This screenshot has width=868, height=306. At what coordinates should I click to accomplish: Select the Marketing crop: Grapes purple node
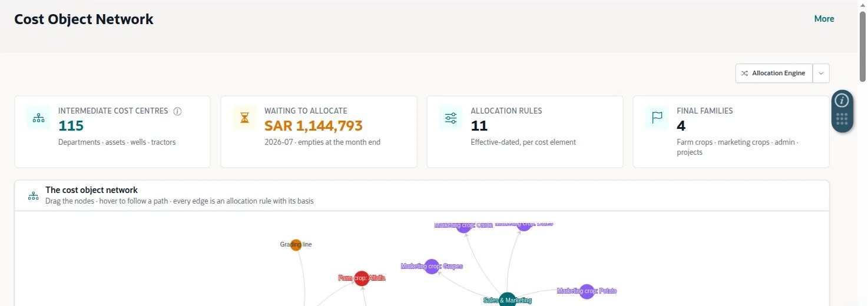click(432, 267)
